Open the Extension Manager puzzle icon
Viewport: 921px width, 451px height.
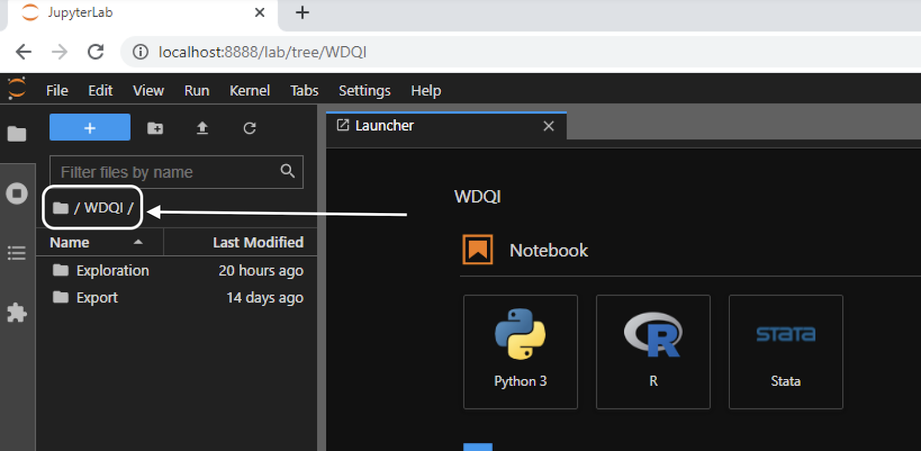pyautogui.click(x=17, y=313)
